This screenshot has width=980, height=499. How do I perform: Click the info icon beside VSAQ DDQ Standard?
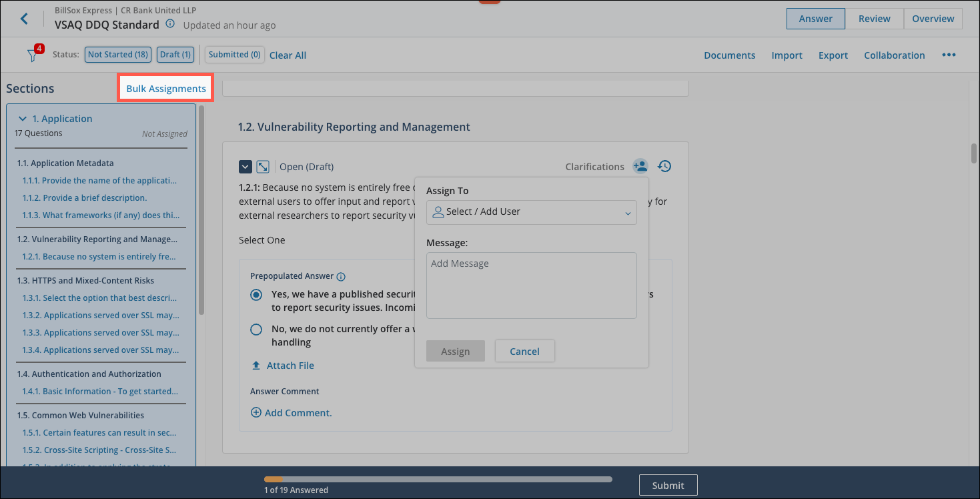(170, 25)
